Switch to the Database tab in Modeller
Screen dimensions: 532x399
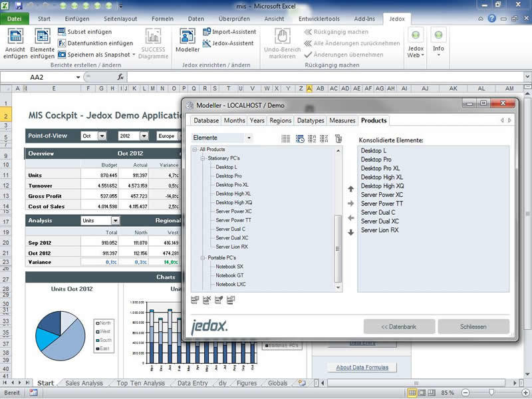pyautogui.click(x=206, y=120)
